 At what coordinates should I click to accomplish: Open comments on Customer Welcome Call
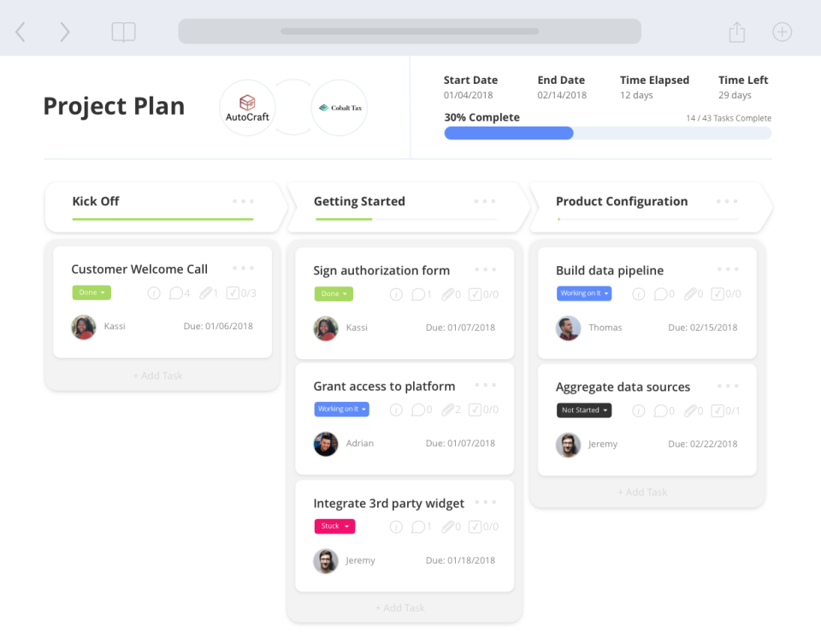click(x=179, y=293)
